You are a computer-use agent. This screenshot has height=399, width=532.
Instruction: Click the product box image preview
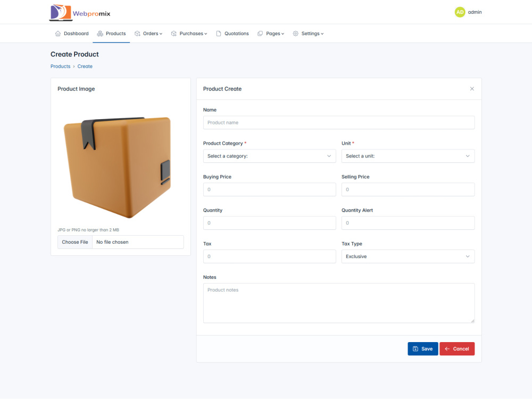click(118, 167)
